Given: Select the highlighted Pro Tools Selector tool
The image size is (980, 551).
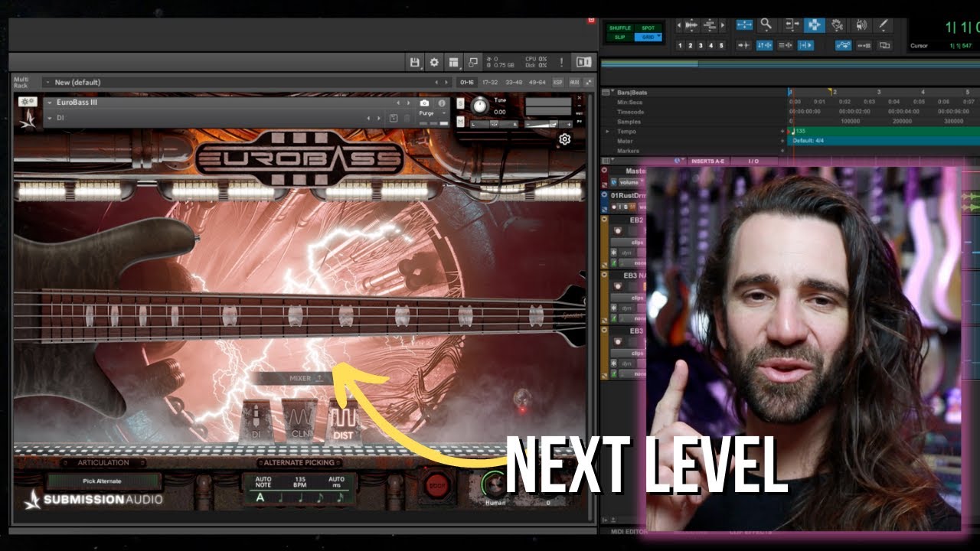Looking at the screenshot, I should pos(815,25).
